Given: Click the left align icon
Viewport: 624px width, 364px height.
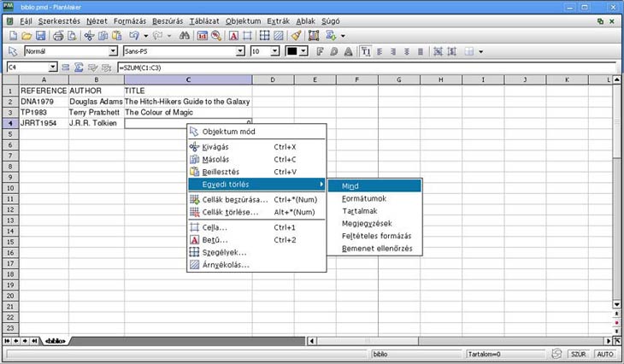Looking at the screenshot, I should 380,51.
